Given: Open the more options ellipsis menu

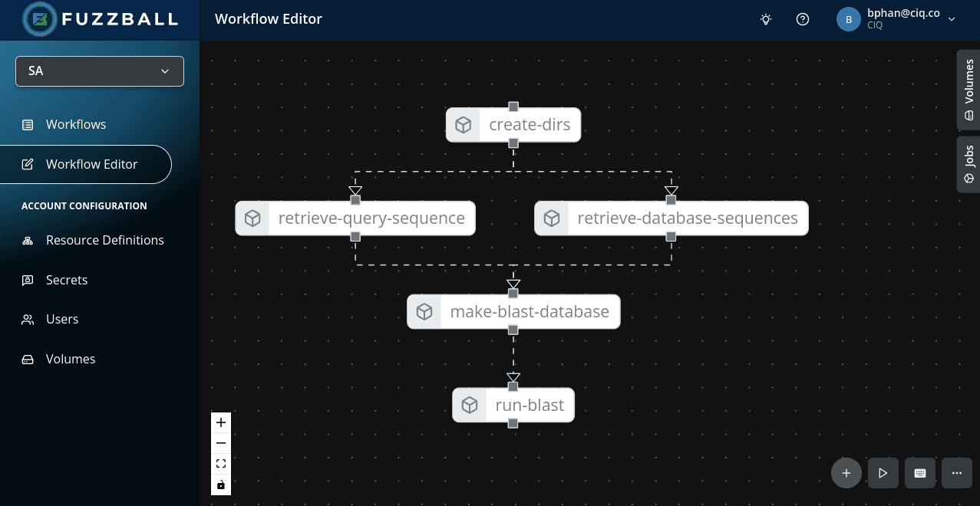Looking at the screenshot, I should coord(957,473).
